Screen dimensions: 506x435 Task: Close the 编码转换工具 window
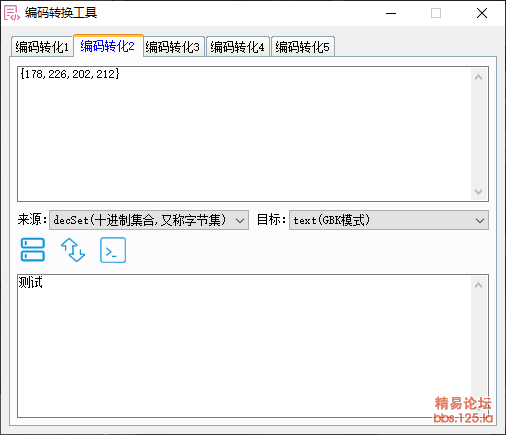tap(482, 13)
